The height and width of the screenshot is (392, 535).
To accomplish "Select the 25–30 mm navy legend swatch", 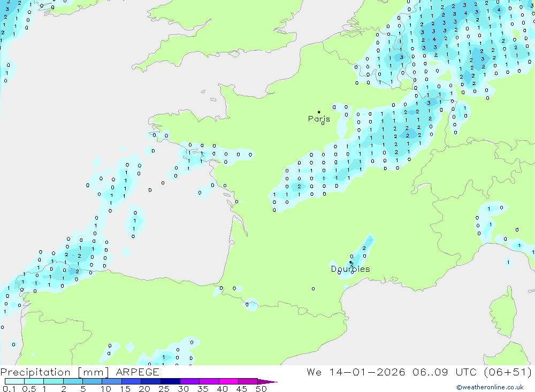I will (170, 381).
